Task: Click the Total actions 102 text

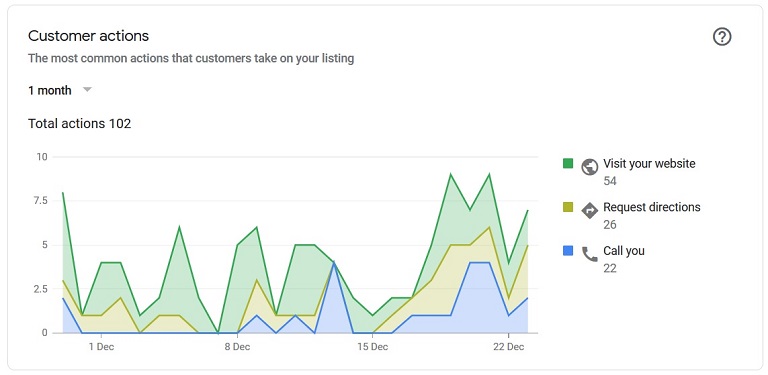Action: (x=79, y=123)
